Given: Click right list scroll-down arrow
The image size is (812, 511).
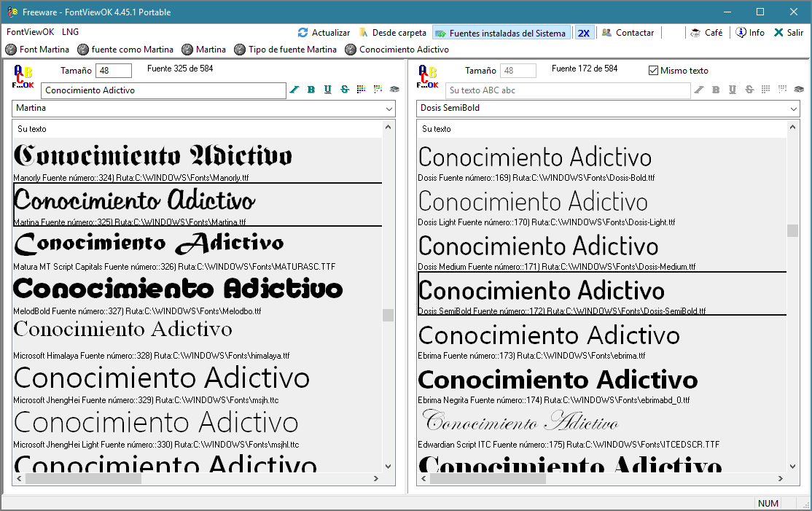Looking at the screenshot, I should click(793, 467).
